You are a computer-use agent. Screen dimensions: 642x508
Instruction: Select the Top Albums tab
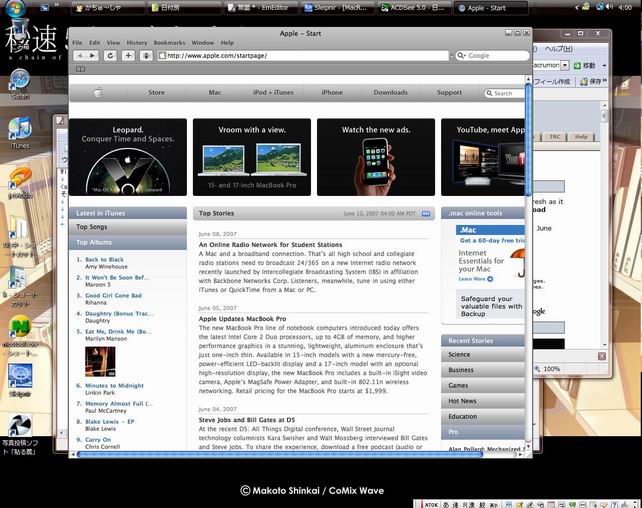pos(128,242)
